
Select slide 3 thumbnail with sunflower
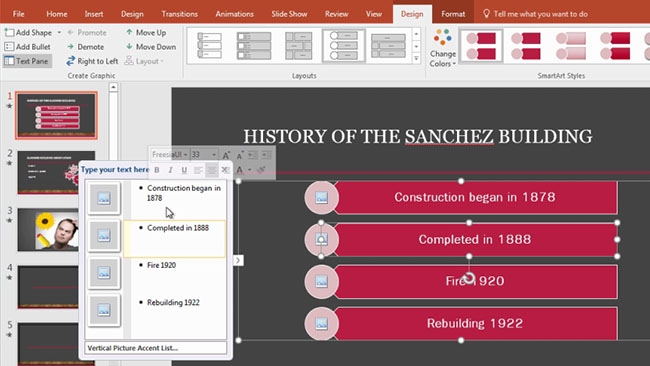48,229
